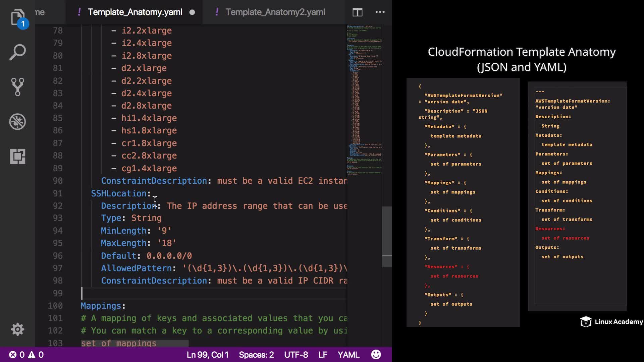Screen dimensions: 644x362
Task: Open the UTF-8 encoding selector
Action: [x=296, y=355]
